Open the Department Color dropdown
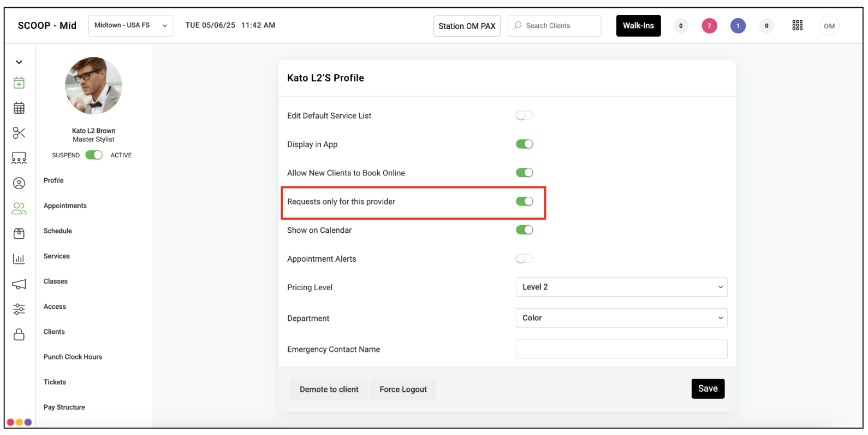 tap(621, 318)
